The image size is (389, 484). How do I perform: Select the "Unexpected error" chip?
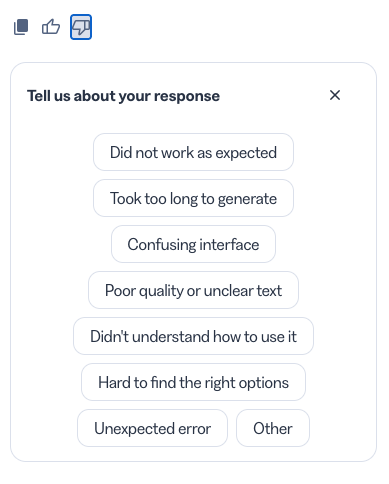[x=153, y=428]
